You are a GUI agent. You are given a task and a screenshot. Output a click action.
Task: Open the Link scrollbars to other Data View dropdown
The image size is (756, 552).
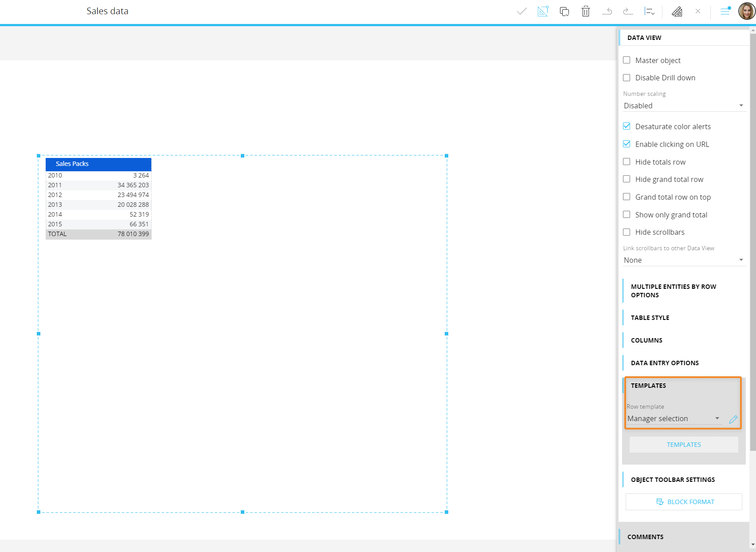click(x=683, y=260)
